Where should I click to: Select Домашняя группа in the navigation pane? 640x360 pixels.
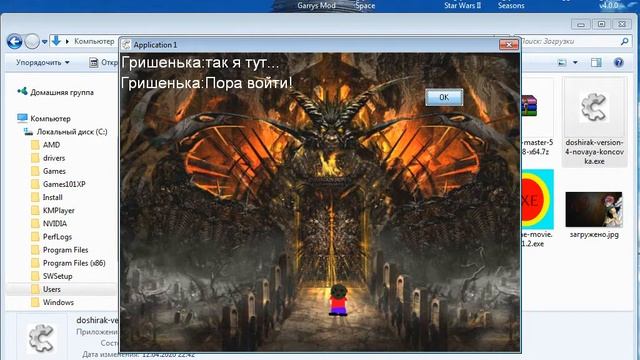(x=62, y=92)
